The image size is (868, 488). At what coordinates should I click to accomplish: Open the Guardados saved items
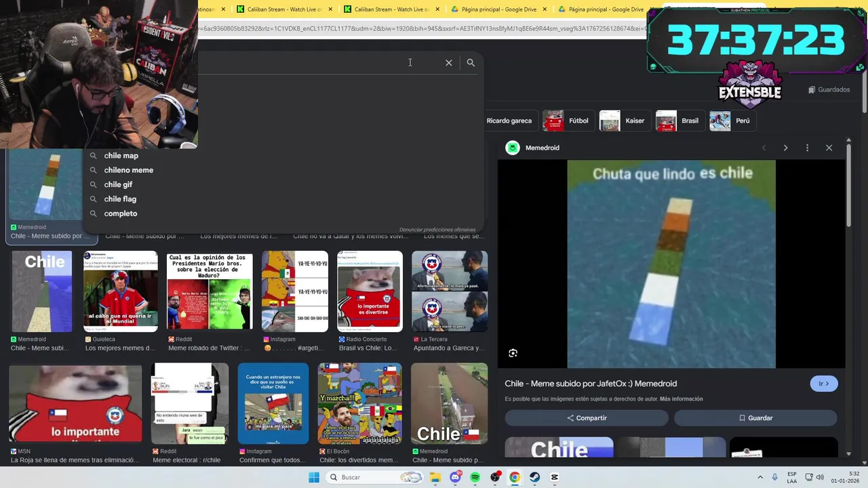pyautogui.click(x=829, y=89)
